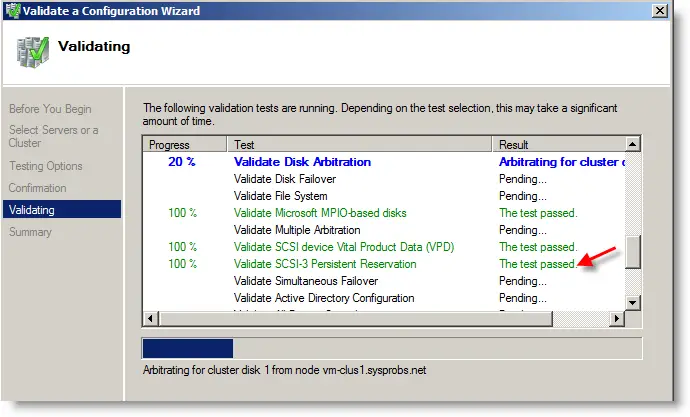The height and width of the screenshot is (417, 690).
Task: Click the 20 % progress value
Action: 181,162
